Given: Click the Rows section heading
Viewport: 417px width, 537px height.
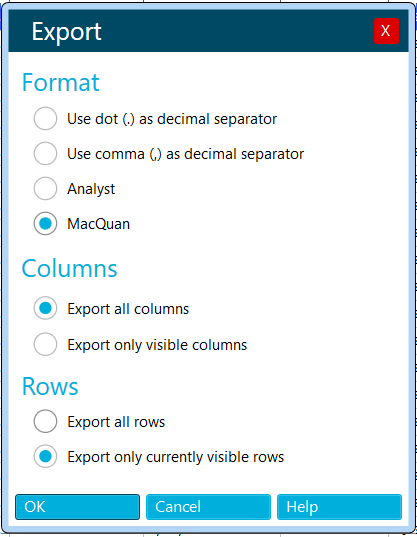Looking at the screenshot, I should point(50,386).
